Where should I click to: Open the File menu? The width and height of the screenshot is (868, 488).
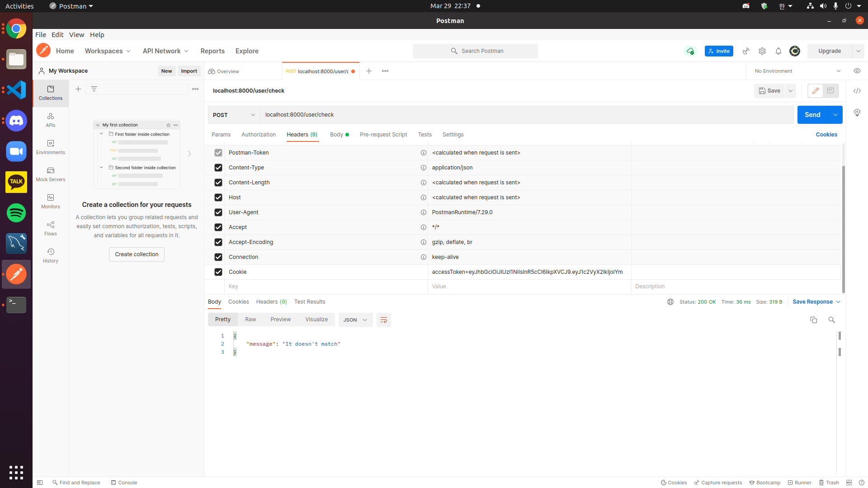point(41,35)
